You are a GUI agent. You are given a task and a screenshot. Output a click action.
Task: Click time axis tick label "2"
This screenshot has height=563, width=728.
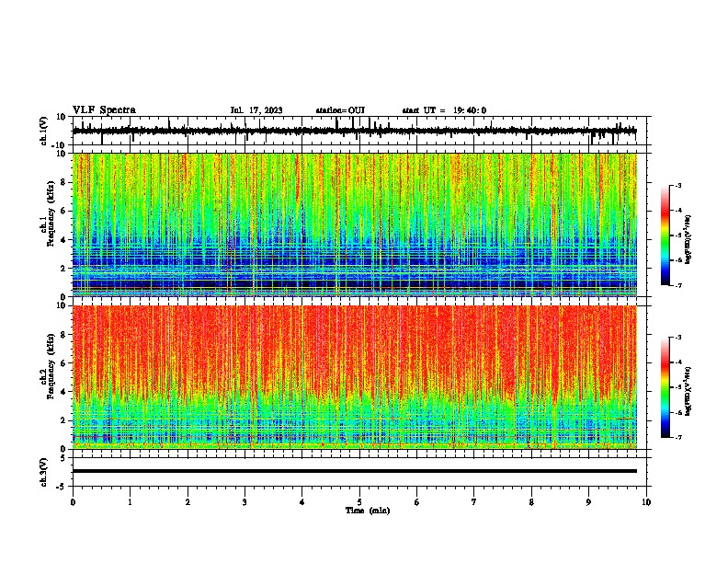point(188,502)
